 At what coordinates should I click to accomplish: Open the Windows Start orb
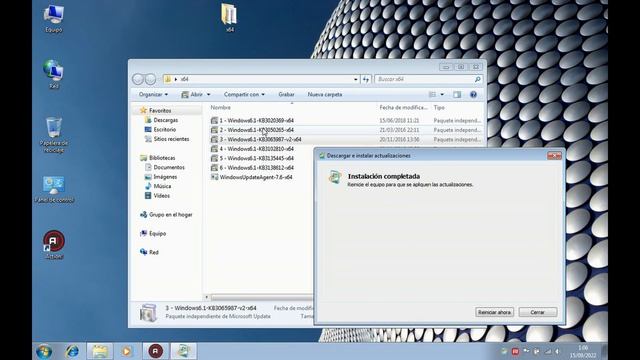tap(44, 351)
